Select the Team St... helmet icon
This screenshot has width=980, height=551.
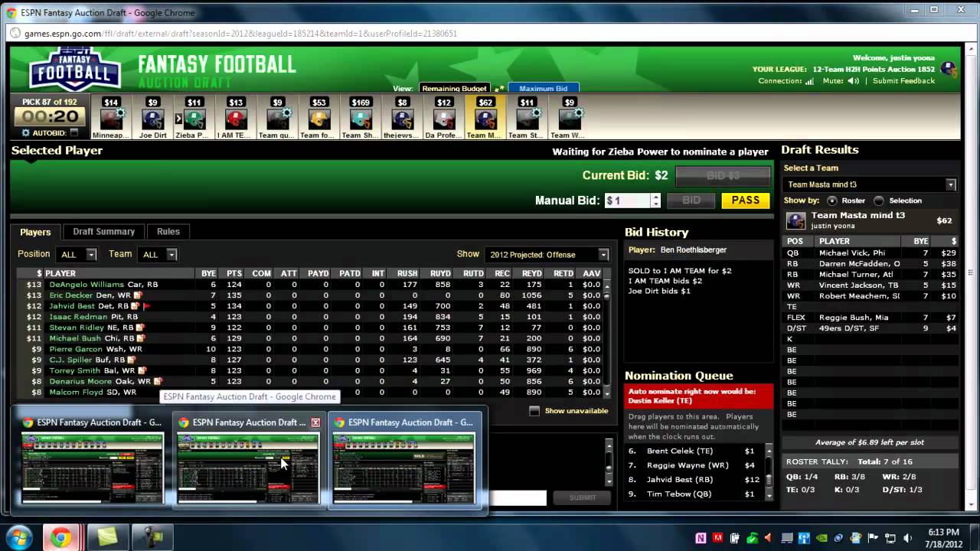click(x=527, y=119)
